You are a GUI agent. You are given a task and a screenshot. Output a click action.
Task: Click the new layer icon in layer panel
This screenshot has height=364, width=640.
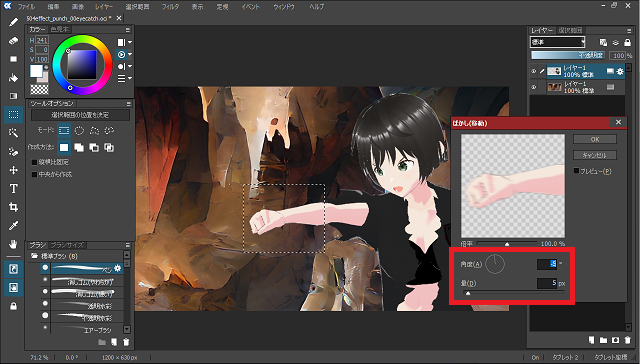[x=591, y=340]
